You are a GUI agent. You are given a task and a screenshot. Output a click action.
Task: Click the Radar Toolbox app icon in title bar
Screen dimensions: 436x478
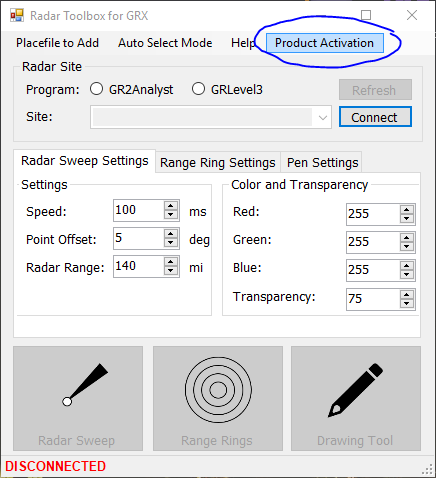17,16
